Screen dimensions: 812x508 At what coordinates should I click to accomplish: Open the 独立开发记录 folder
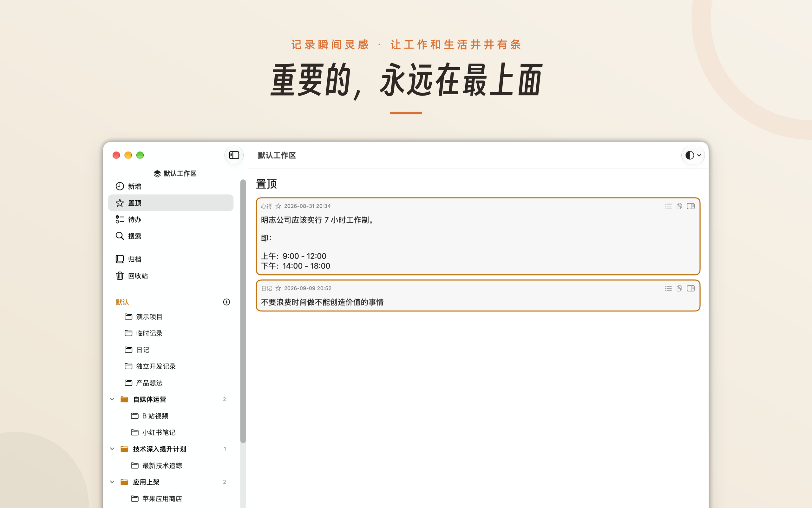(x=171, y=366)
